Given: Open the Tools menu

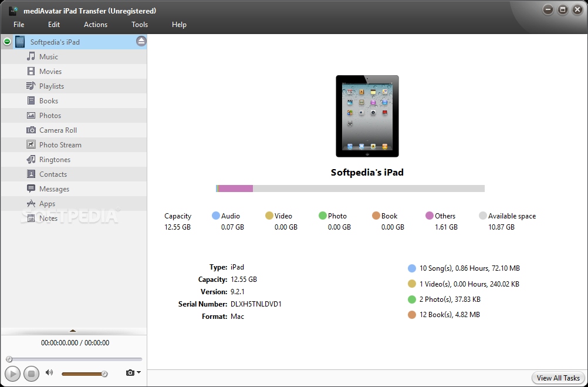Looking at the screenshot, I should pyautogui.click(x=139, y=25).
